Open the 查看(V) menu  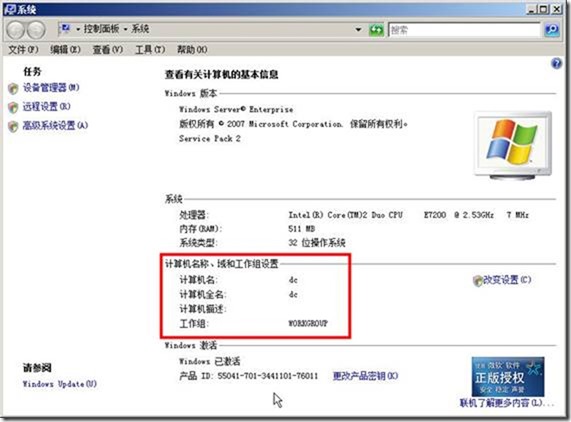click(108, 50)
